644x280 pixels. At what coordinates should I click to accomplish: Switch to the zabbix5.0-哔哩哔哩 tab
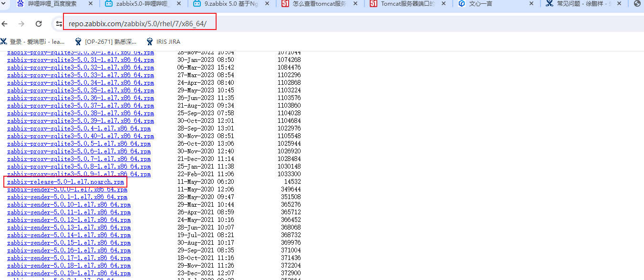(141, 3)
